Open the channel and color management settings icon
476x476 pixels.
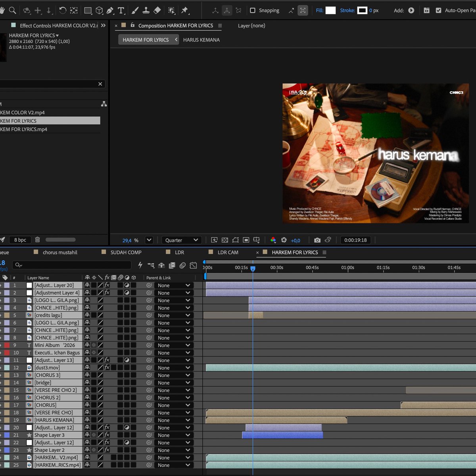point(273,240)
